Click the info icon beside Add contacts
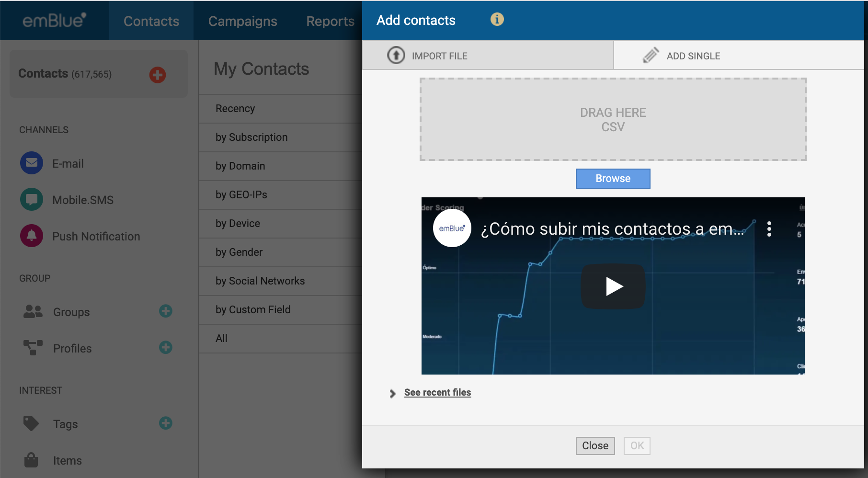This screenshot has width=868, height=478. tap(497, 20)
